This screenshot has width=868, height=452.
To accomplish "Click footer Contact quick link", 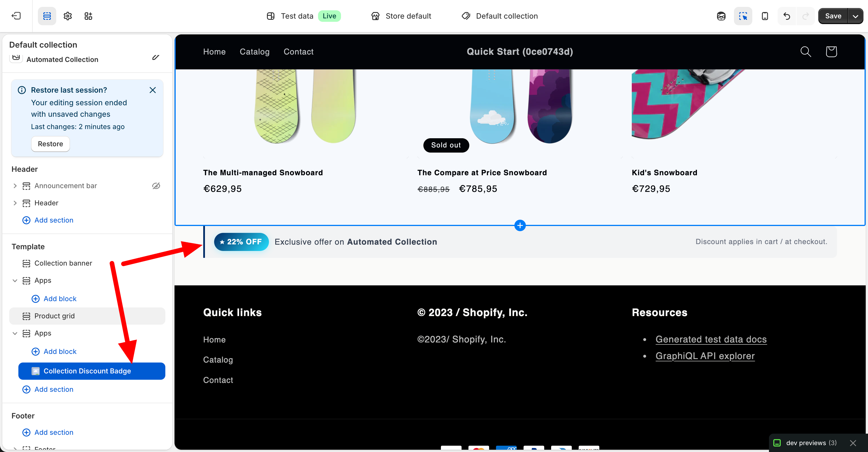I will point(218,380).
